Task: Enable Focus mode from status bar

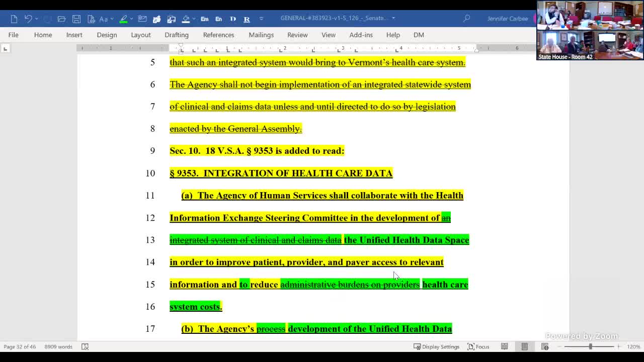Action: [x=478, y=346]
